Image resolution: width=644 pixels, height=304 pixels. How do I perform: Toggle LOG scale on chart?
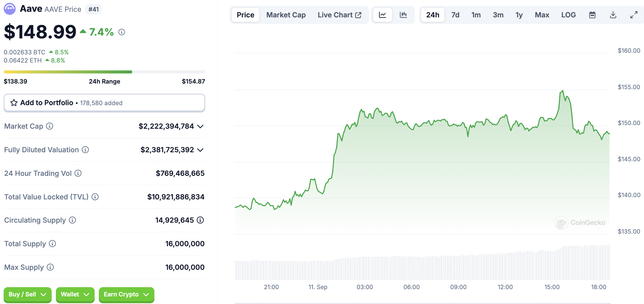click(568, 15)
